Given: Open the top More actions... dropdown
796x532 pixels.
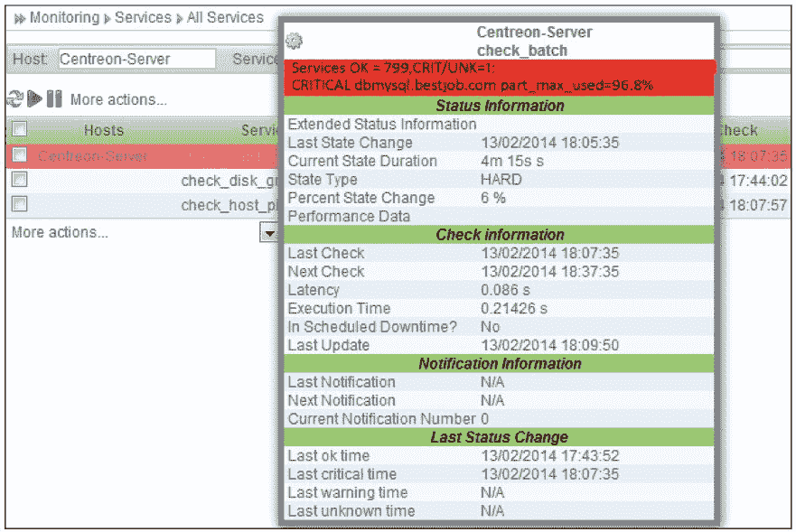Looking at the screenshot, I should coord(118,99).
